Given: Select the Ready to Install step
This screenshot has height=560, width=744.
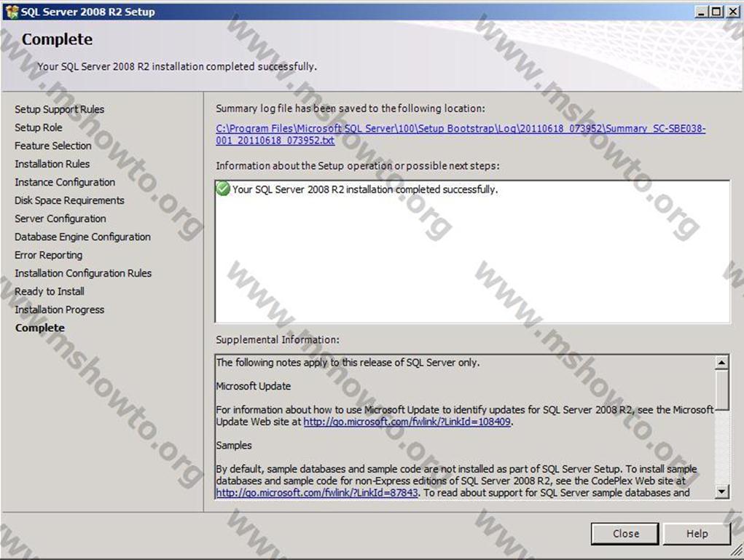Looking at the screenshot, I should (x=50, y=291).
